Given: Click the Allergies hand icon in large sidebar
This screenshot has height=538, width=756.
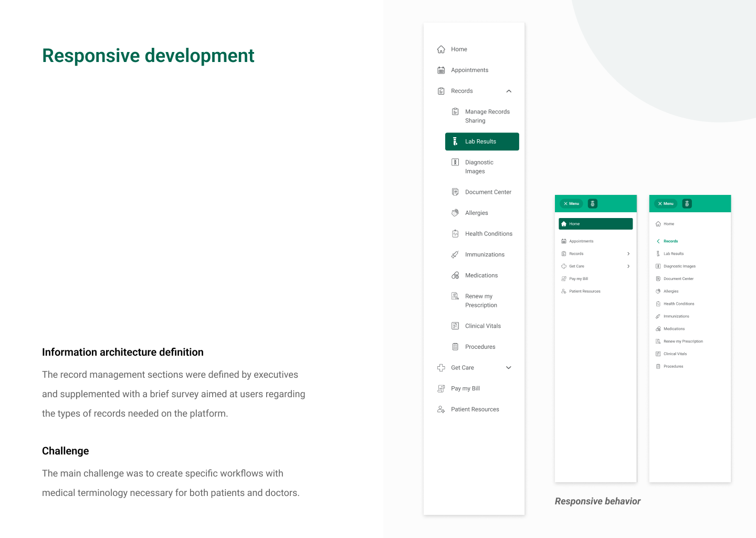Looking at the screenshot, I should (455, 213).
